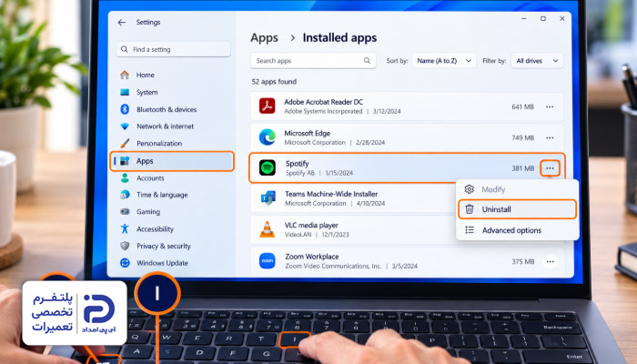This screenshot has height=364, width=637.
Task: Maximize the Settings window
Action: (x=543, y=19)
